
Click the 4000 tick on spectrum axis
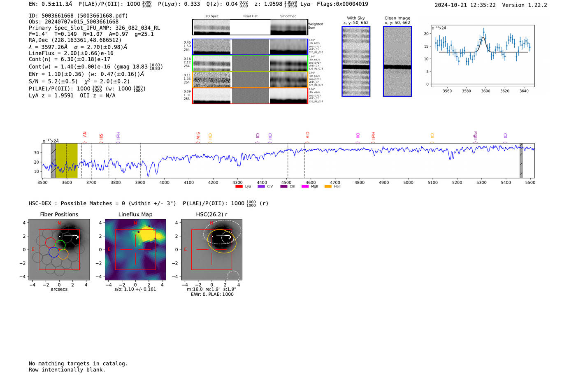pos(165,183)
